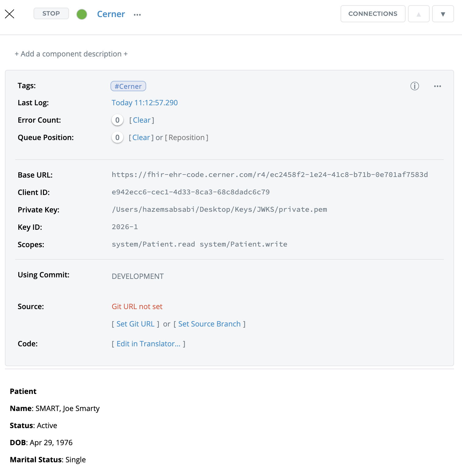
Task: Open the CONNECTIONS view
Action: pyautogui.click(x=373, y=14)
